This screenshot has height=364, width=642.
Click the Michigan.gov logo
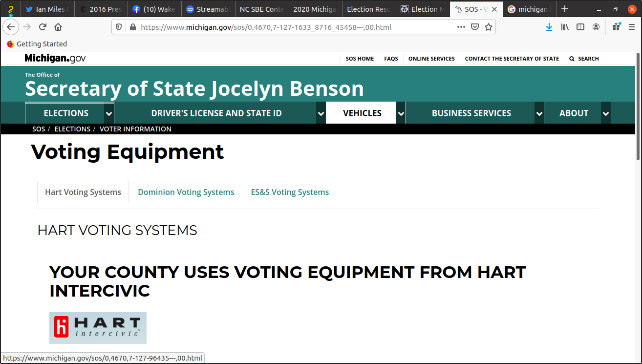55,58
